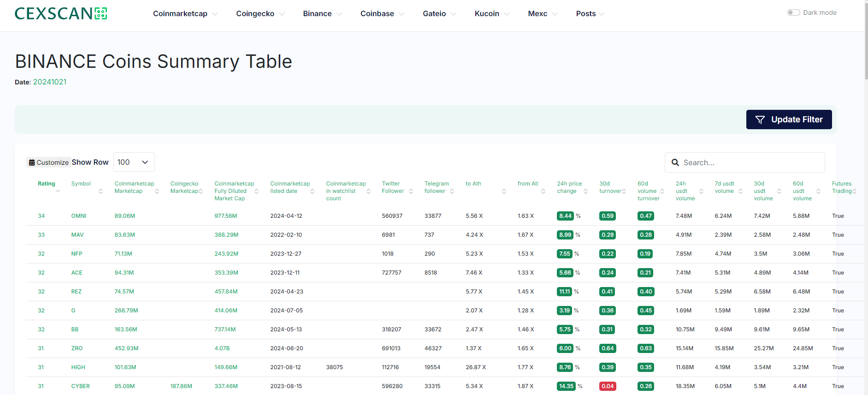Sort by Coingecko Marketcap arrows
This screenshot has height=395, width=868.
(201, 191)
